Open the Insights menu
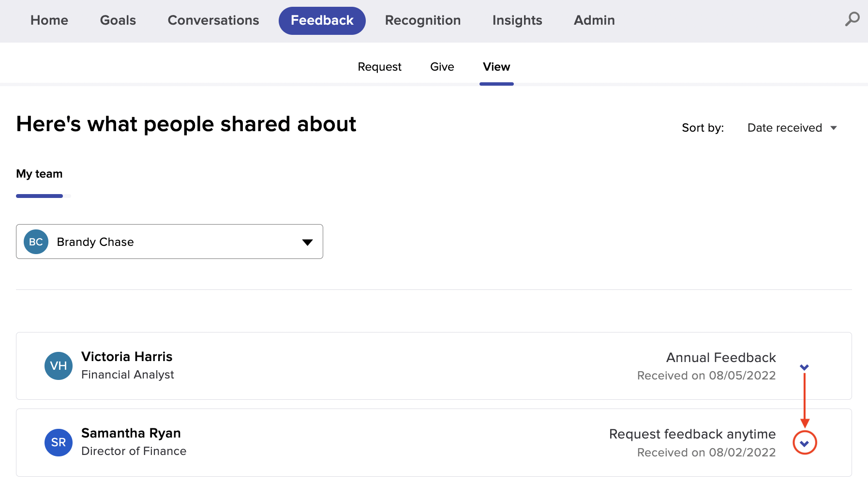This screenshot has width=868, height=484. tap(517, 20)
